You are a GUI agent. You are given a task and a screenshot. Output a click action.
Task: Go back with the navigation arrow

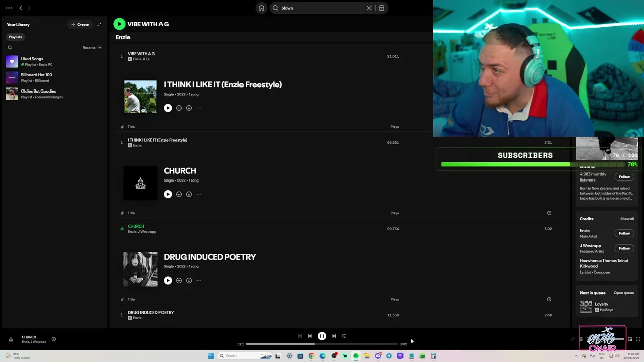[x=21, y=8]
